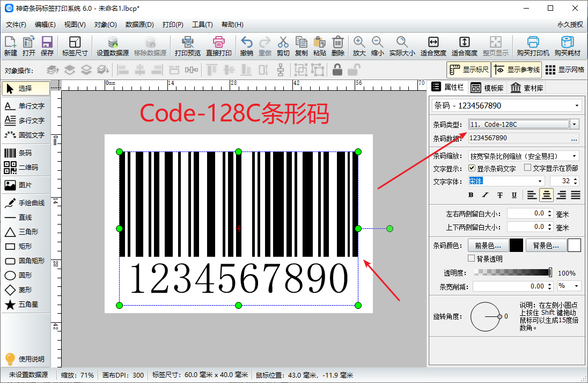Enable Text Displayed at Top (文字显示在顶部) checkbox

527,168
